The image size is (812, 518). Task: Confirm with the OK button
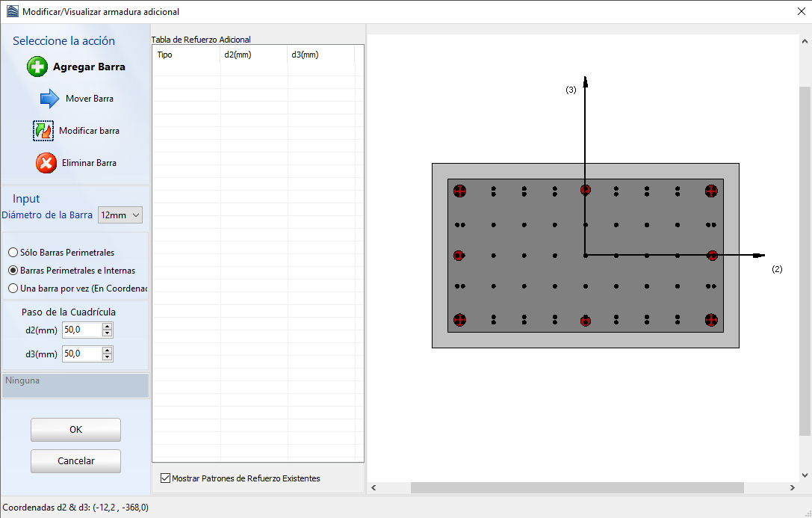point(75,430)
